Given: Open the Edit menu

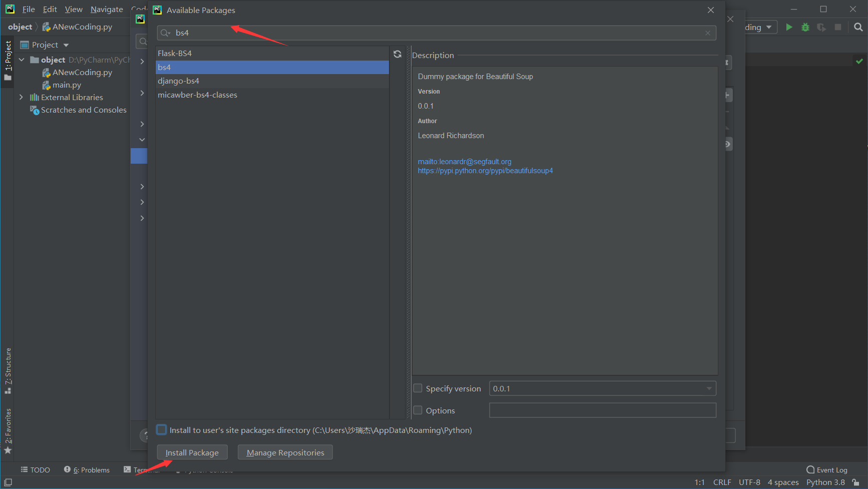Looking at the screenshot, I should pyautogui.click(x=50, y=9).
